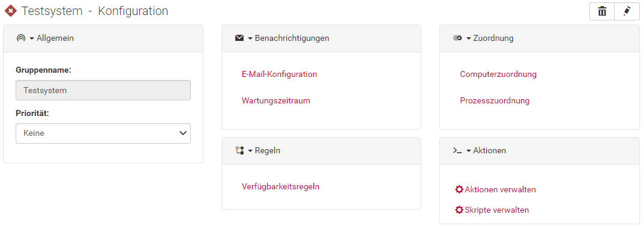This screenshot has width=644, height=229.
Task: Collapse the Zuordnung panel caret
Action: (469, 38)
